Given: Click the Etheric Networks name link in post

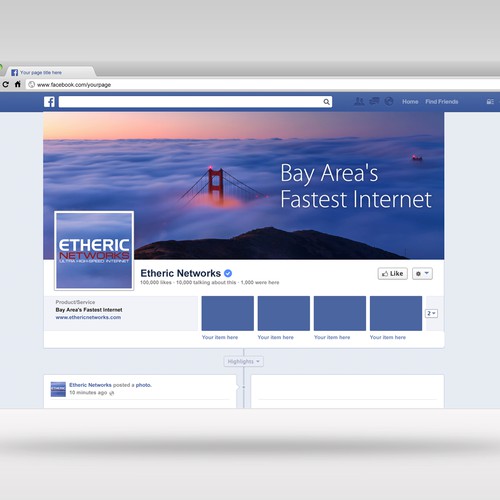Looking at the screenshot, I should [90, 385].
